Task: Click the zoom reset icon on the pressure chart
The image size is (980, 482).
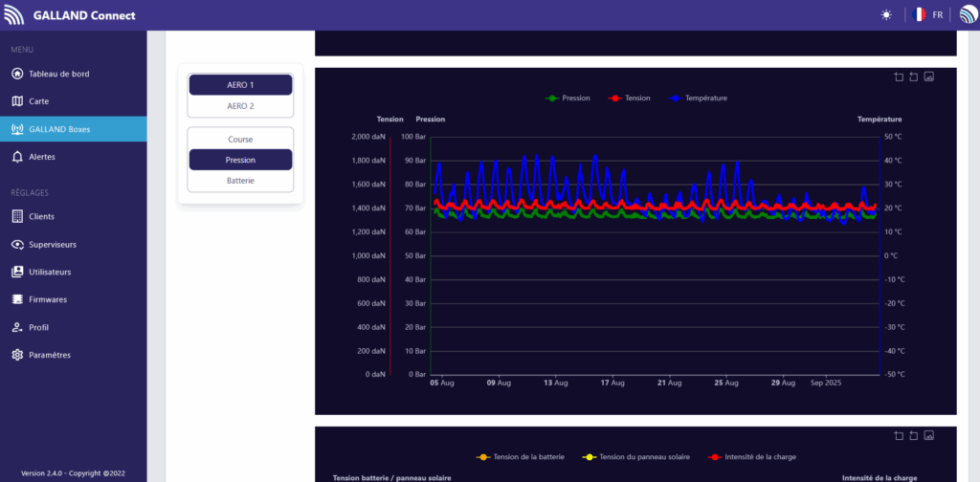Action: coord(913,77)
